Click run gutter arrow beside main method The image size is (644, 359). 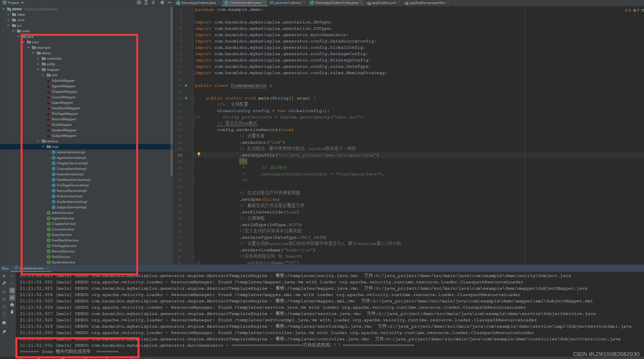point(187,98)
